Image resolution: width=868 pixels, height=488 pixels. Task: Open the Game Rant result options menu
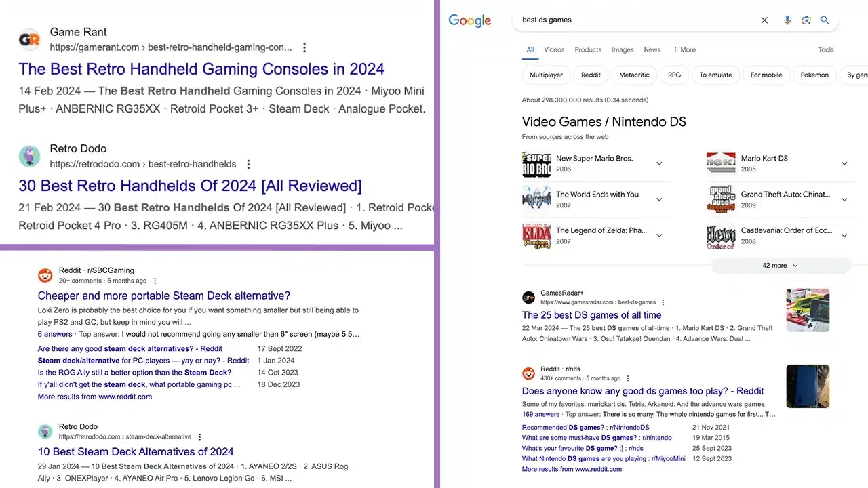[x=304, y=47]
